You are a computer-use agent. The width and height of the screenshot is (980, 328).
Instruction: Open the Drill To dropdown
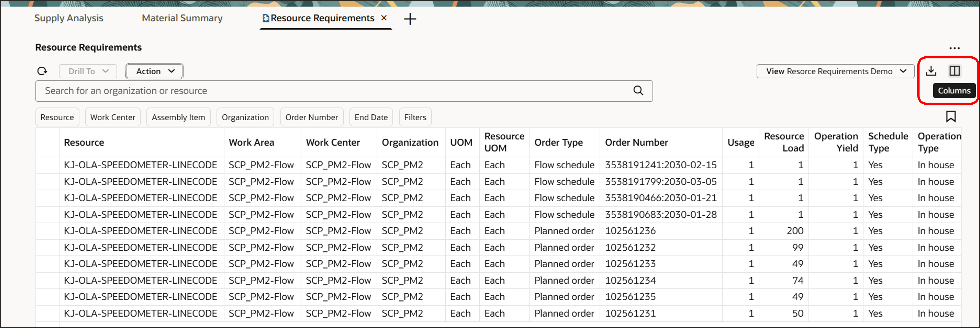tap(88, 71)
